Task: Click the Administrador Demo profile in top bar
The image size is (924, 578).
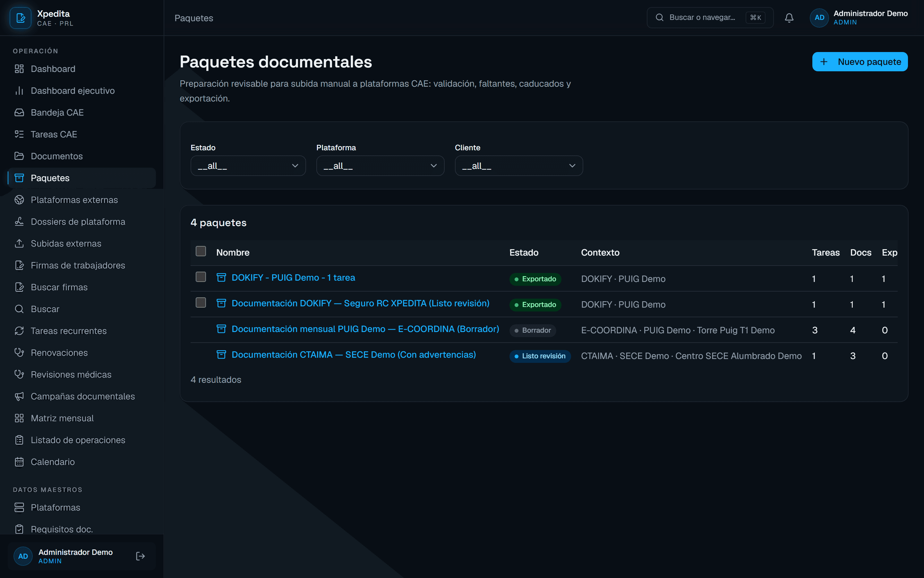Action: (x=859, y=18)
